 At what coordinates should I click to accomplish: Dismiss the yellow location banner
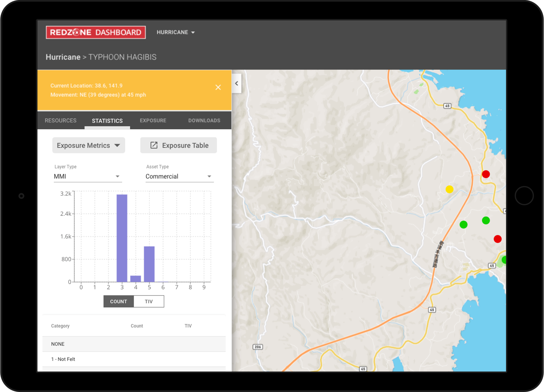pyautogui.click(x=218, y=87)
